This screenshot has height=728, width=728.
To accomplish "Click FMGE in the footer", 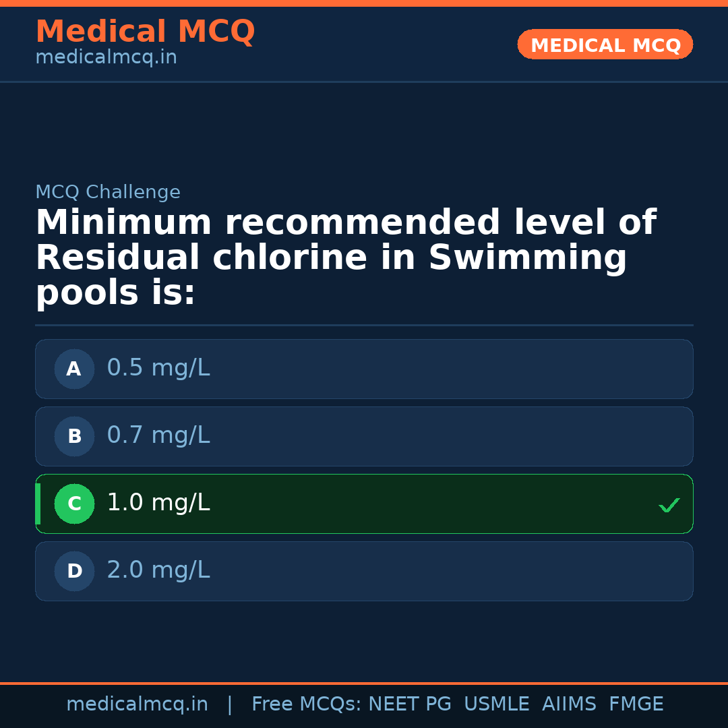I will point(636,704).
